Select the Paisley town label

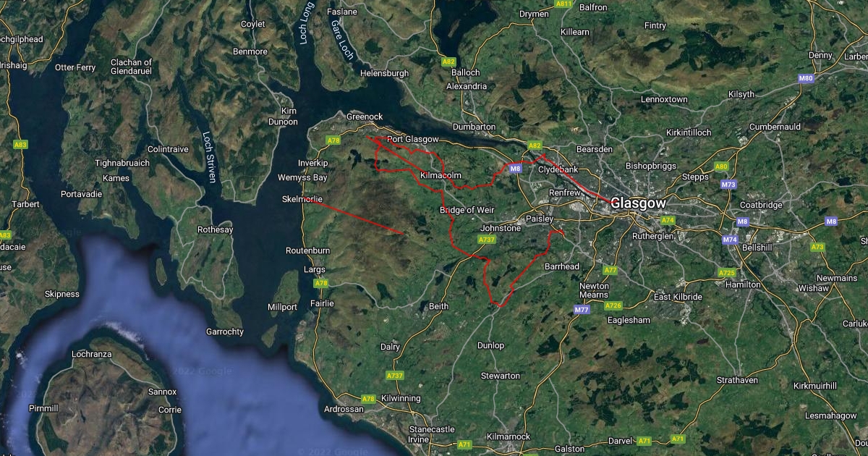click(540, 219)
